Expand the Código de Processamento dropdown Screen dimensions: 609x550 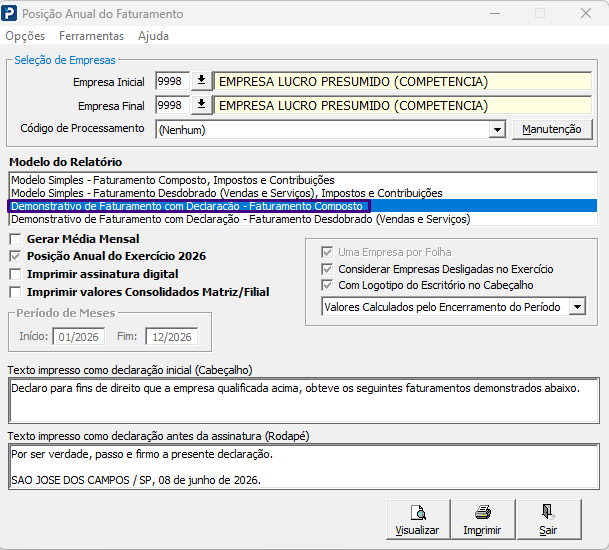pyautogui.click(x=497, y=129)
